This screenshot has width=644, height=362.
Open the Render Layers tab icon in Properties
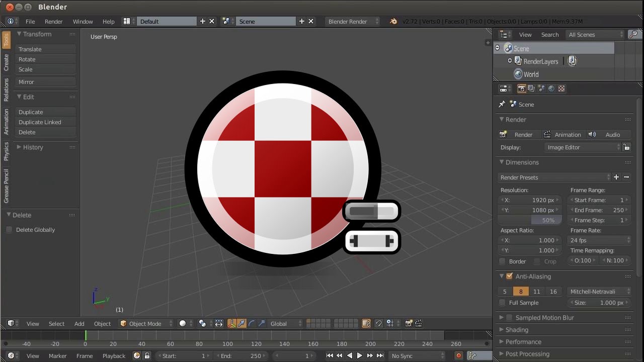pos(531,88)
